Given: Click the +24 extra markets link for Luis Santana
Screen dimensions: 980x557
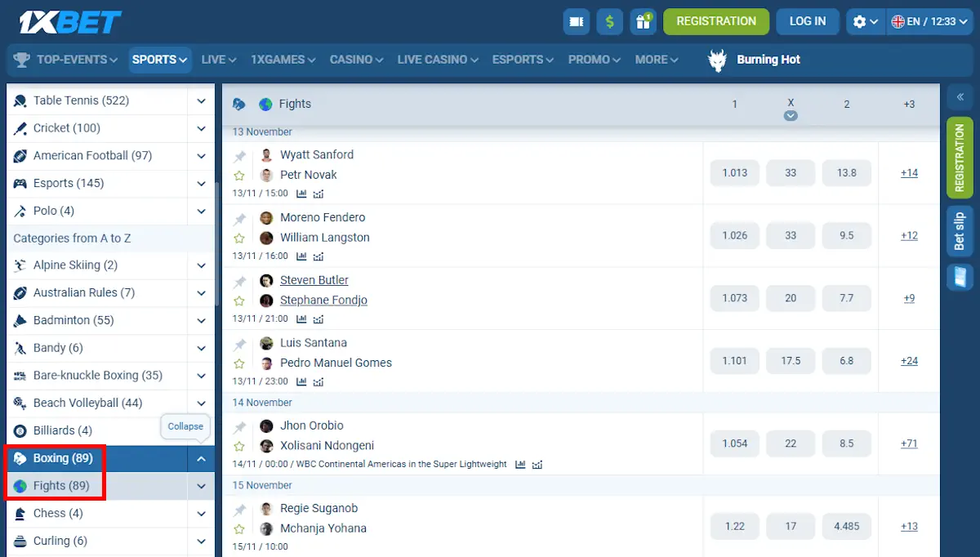Looking at the screenshot, I should tap(909, 360).
